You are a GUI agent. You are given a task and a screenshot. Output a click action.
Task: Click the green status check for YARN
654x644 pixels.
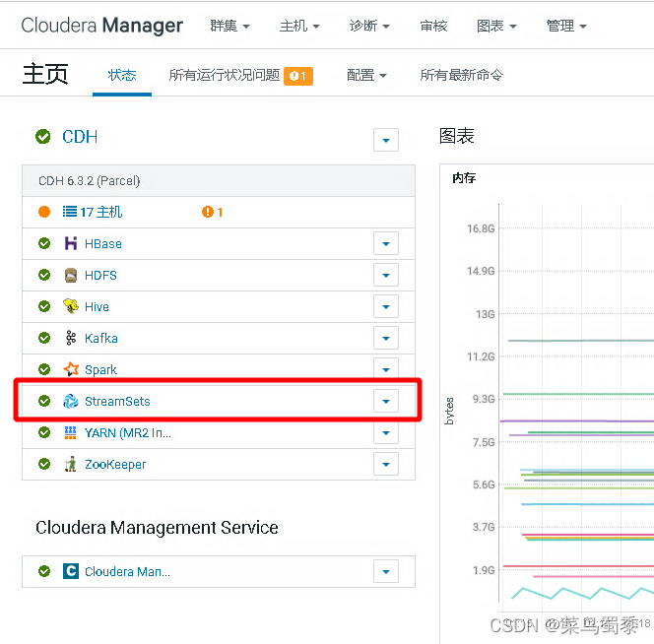click(44, 432)
